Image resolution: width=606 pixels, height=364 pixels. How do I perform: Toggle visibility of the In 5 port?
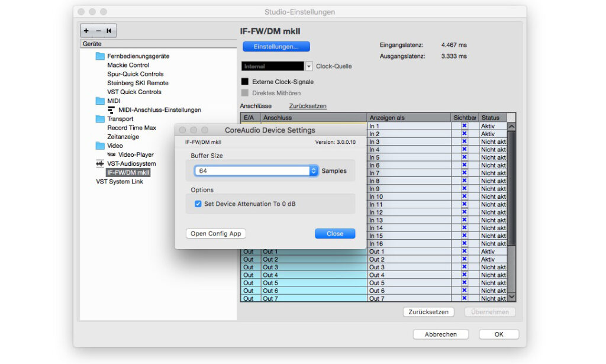point(464,157)
